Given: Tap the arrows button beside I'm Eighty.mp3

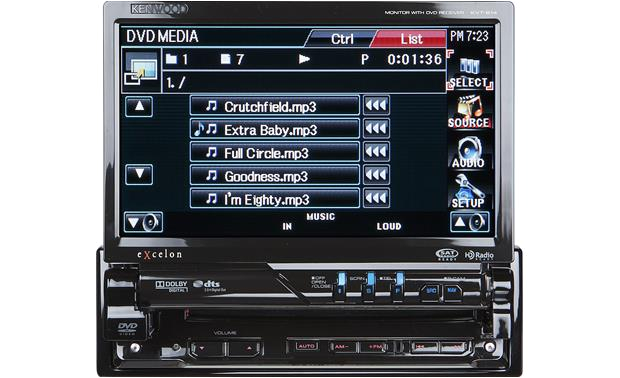Looking at the screenshot, I should pos(376,198).
